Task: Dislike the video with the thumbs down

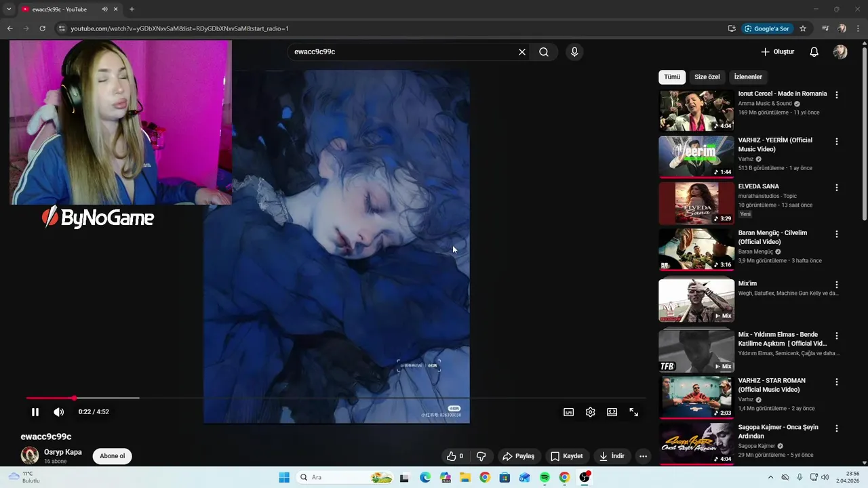Action: point(481,456)
